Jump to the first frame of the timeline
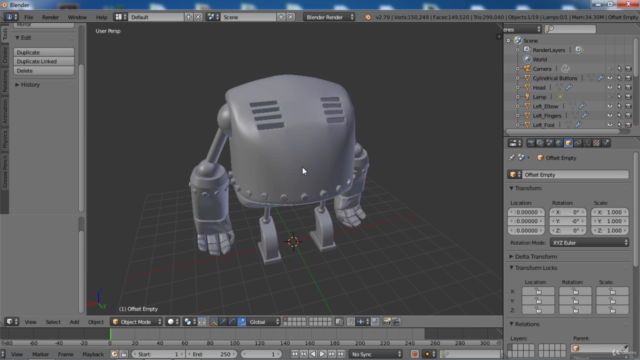The height and width of the screenshot is (360, 640). click(x=294, y=354)
